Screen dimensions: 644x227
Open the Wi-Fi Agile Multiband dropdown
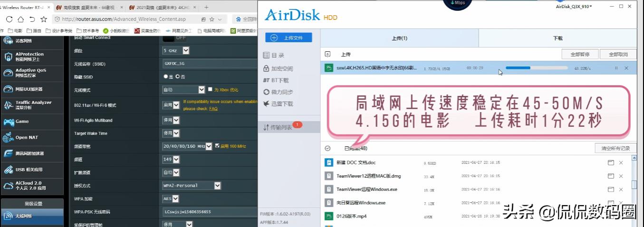(x=171, y=120)
